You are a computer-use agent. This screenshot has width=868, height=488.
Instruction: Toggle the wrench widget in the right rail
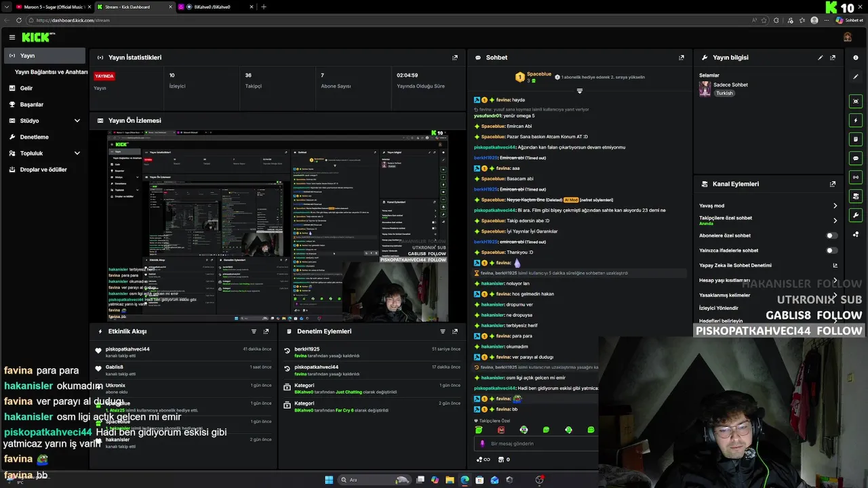[856, 216]
